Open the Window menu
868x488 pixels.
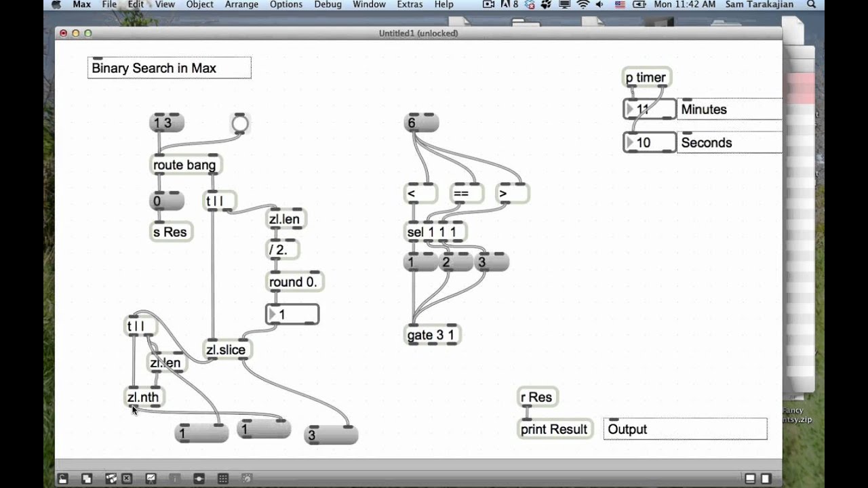[369, 5]
